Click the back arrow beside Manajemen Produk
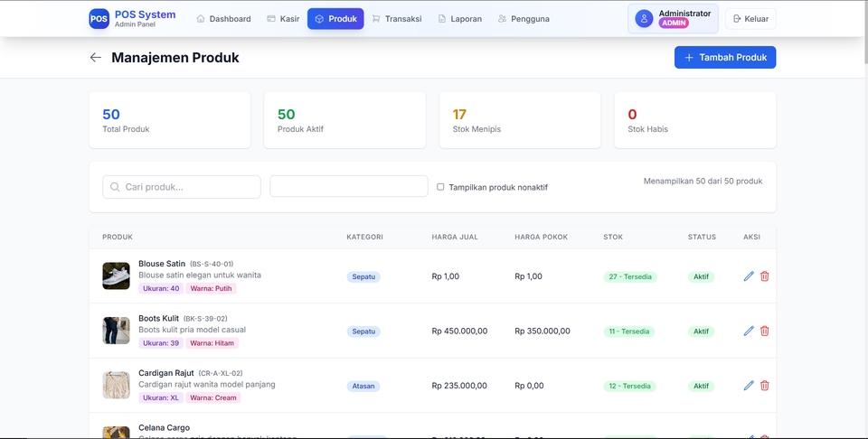The image size is (868, 439). click(96, 58)
